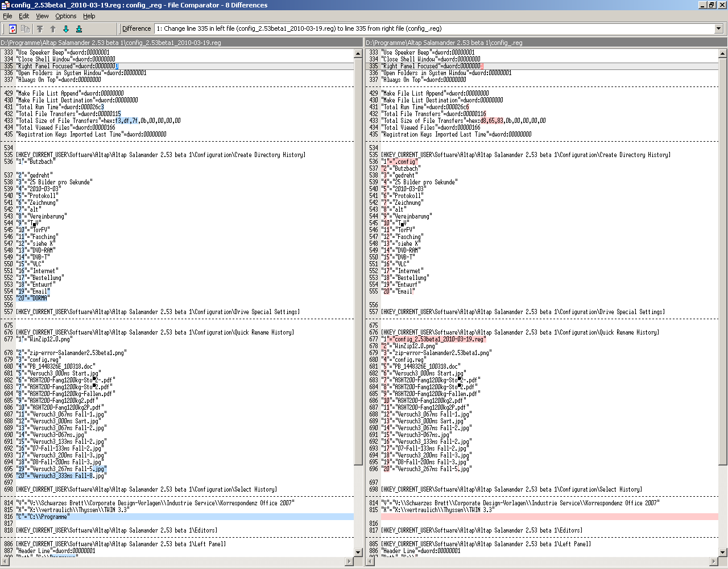Click the right pane scroll-up arrow
Image resolution: width=728 pixels, height=569 pixels.
pos(723,53)
